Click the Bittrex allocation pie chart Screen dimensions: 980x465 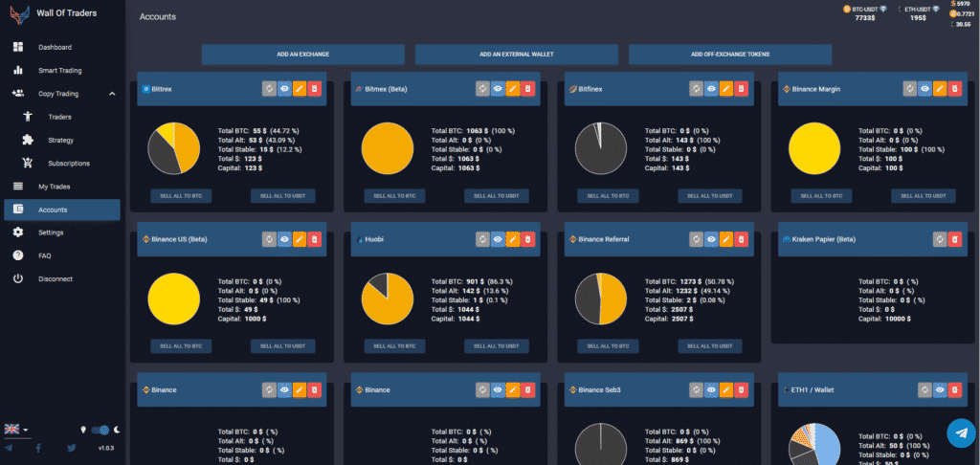[174, 148]
